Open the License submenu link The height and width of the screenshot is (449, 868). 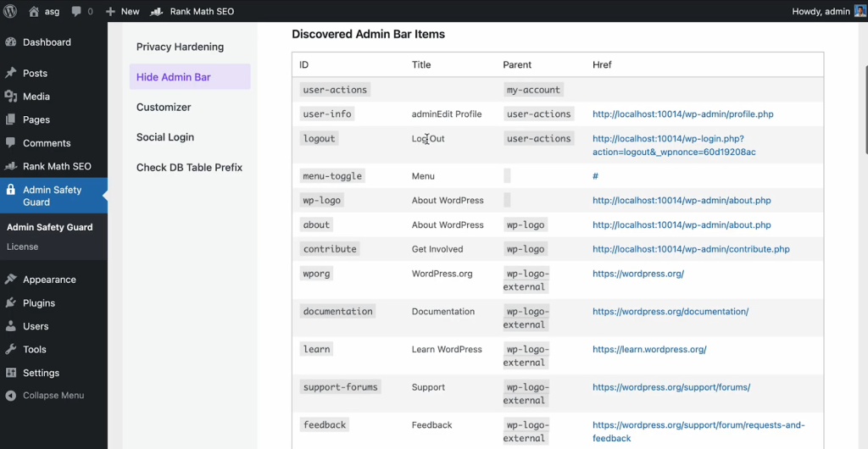coord(22,247)
